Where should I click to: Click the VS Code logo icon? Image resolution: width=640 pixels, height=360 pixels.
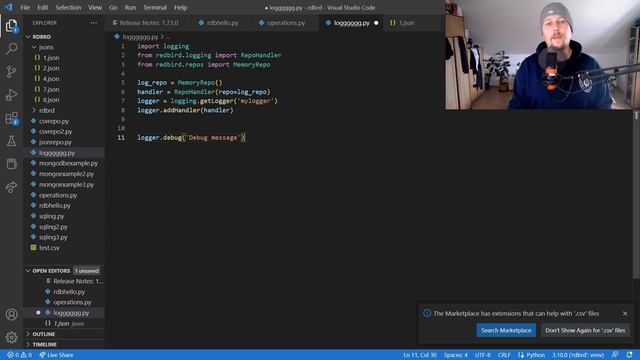pos(8,7)
